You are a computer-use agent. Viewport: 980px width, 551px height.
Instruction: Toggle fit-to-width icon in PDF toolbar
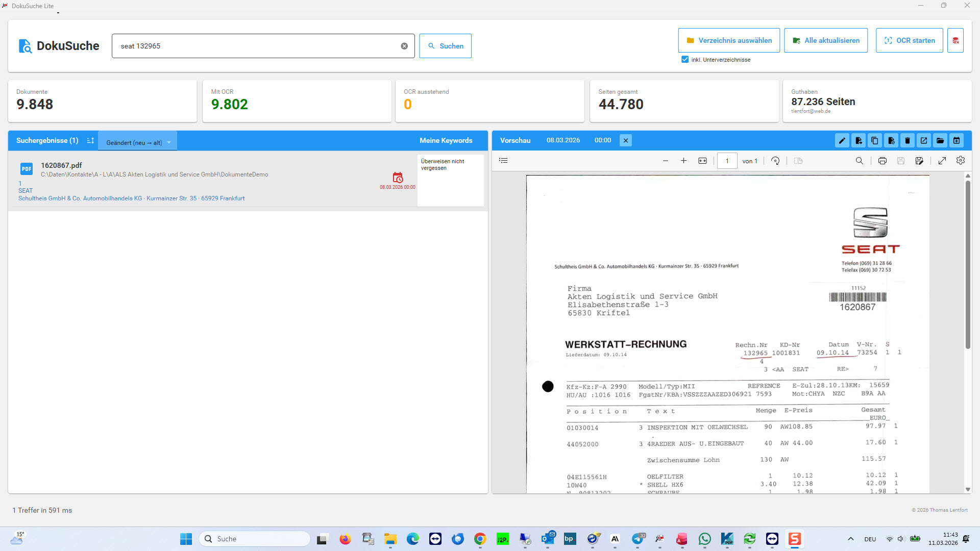pos(703,161)
